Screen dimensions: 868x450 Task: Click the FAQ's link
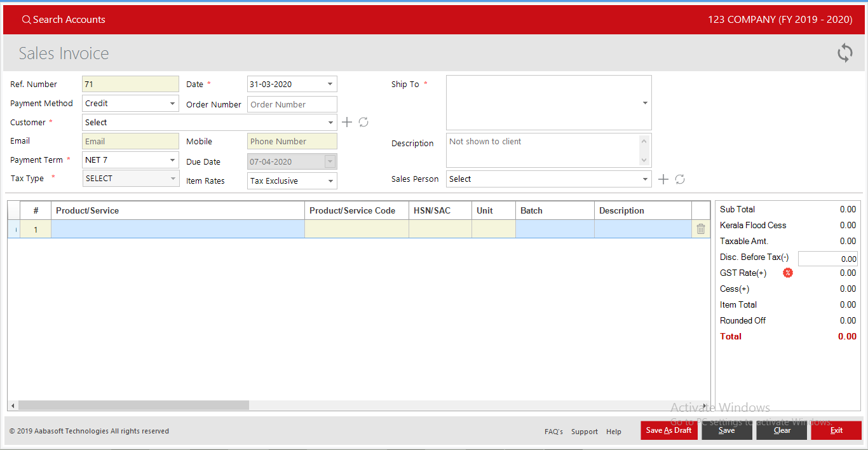point(553,432)
